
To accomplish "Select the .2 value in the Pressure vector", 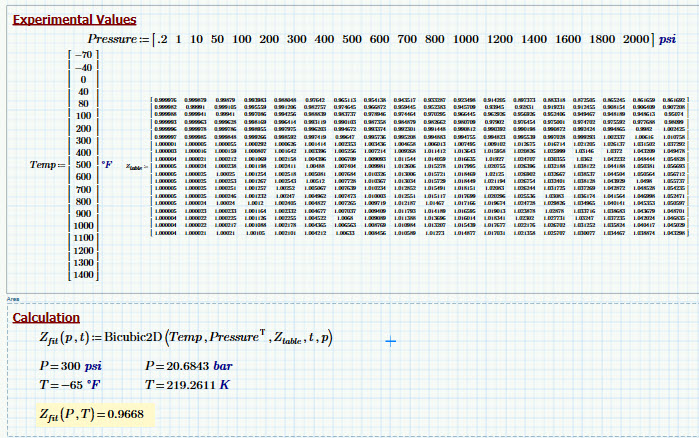I will coord(162,39).
